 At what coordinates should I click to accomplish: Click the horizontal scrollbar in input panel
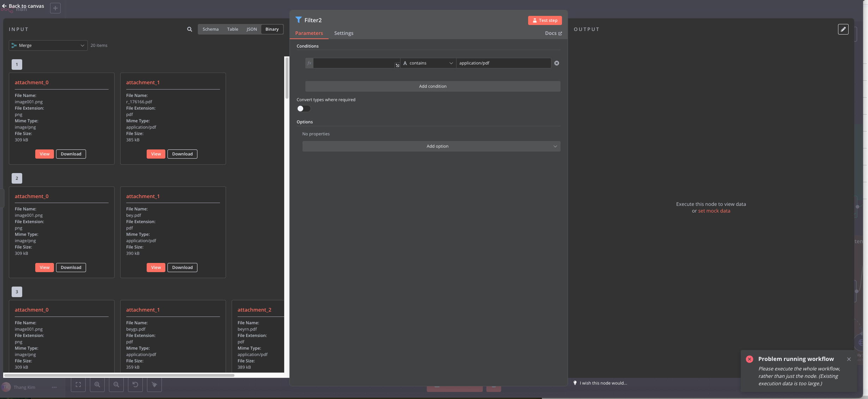(119, 375)
